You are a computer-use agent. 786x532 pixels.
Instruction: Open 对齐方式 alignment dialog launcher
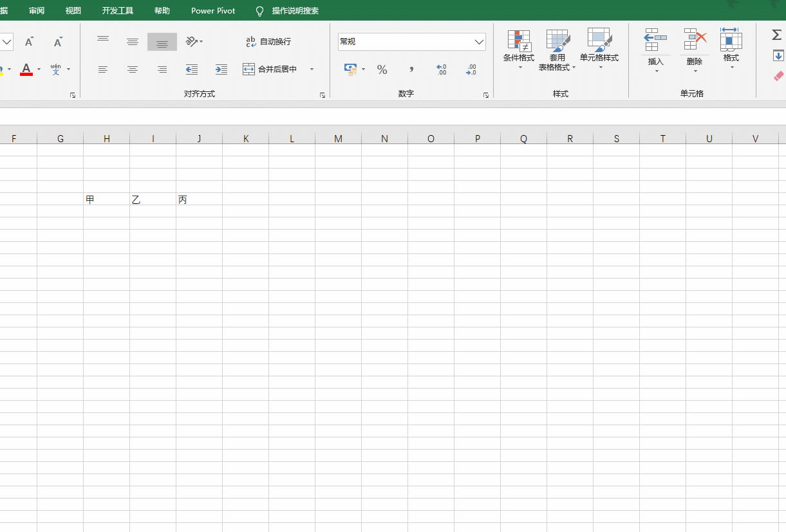click(323, 95)
